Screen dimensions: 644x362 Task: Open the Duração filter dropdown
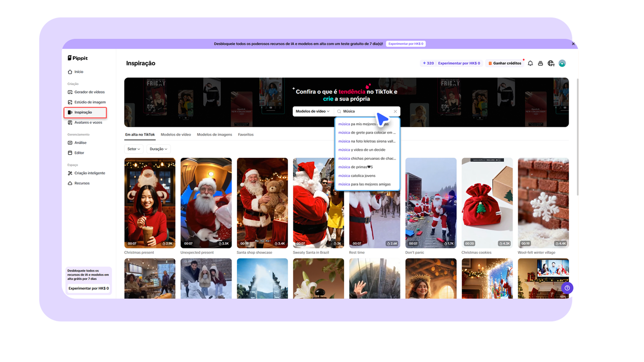pos(158,149)
